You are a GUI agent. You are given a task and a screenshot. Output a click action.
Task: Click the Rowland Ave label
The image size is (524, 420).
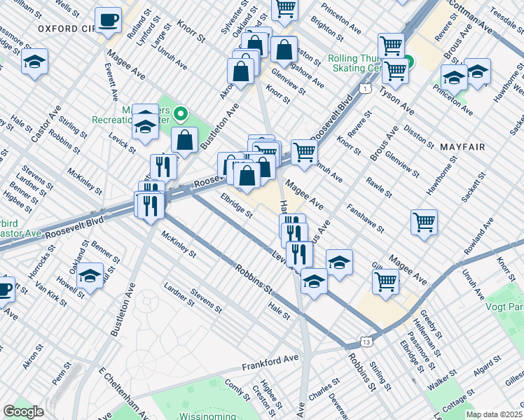tap(479, 236)
